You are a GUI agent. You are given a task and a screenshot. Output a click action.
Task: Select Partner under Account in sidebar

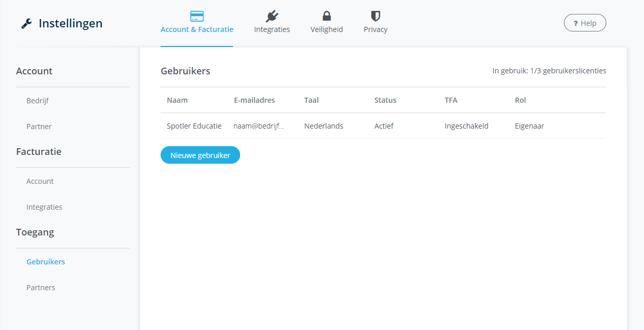click(39, 127)
